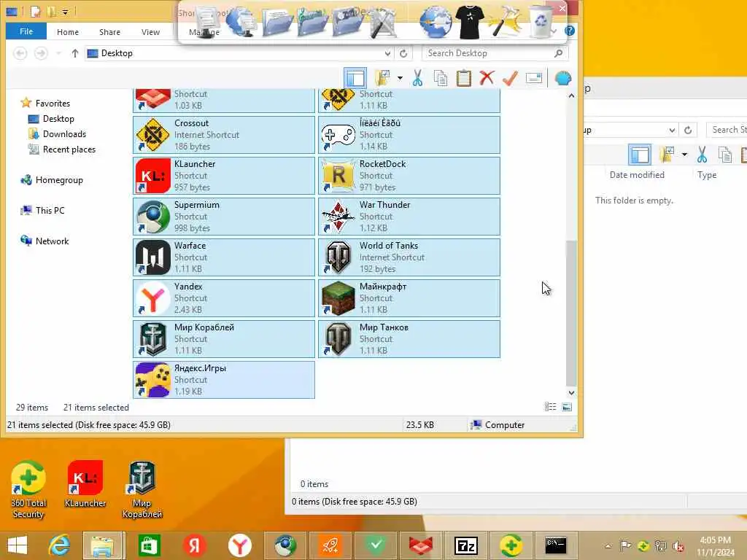Select the World of Tanks Internet Shortcut
Screen dimensions: 747x560
[x=409, y=257]
